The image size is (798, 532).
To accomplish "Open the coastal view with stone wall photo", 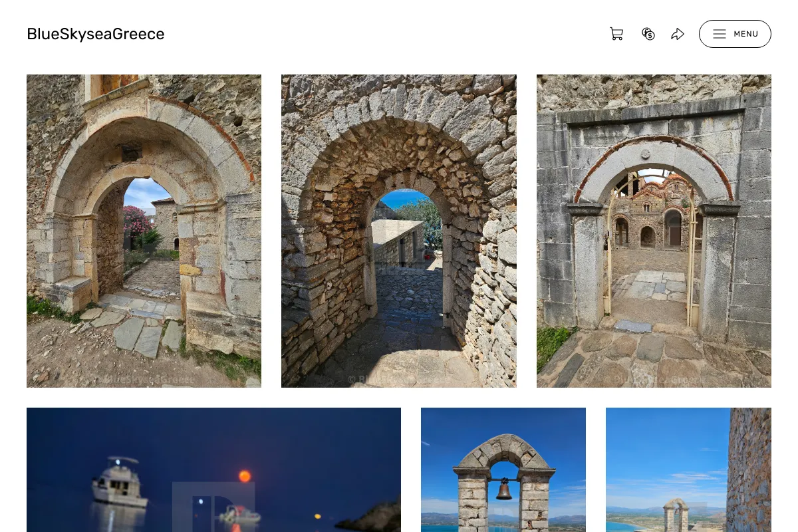I will pyautogui.click(x=688, y=469).
